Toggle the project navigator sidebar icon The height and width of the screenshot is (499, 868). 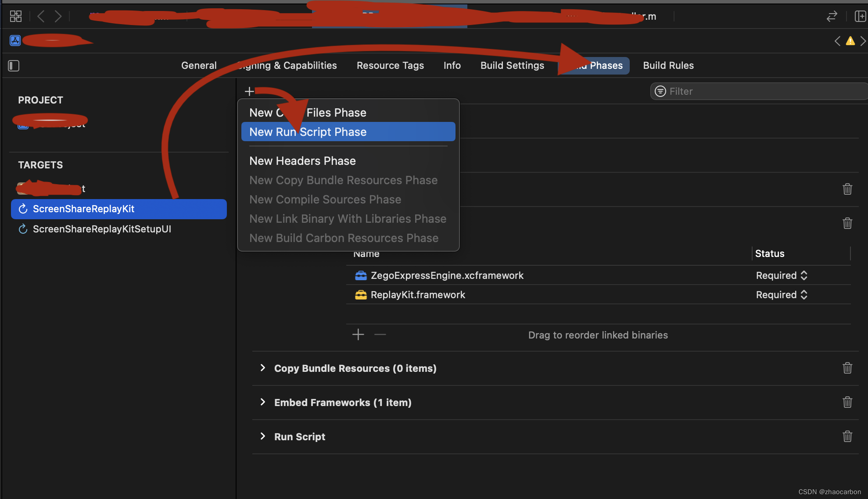tap(14, 66)
